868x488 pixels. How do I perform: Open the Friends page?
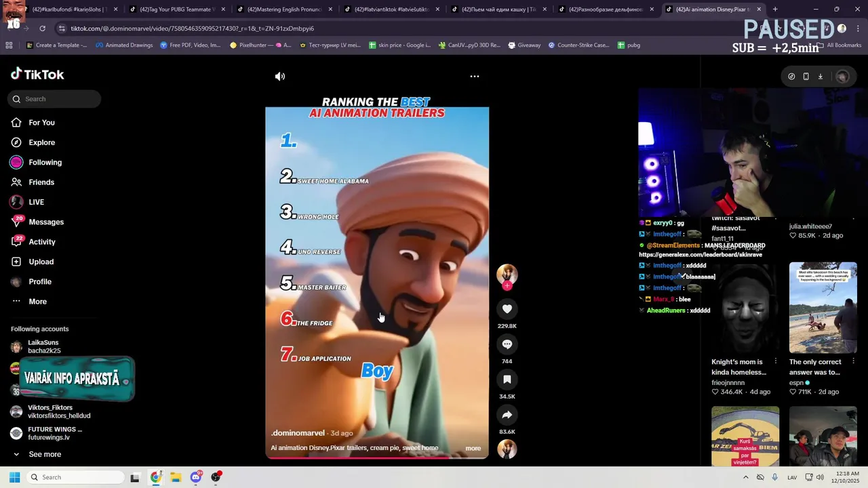41,182
